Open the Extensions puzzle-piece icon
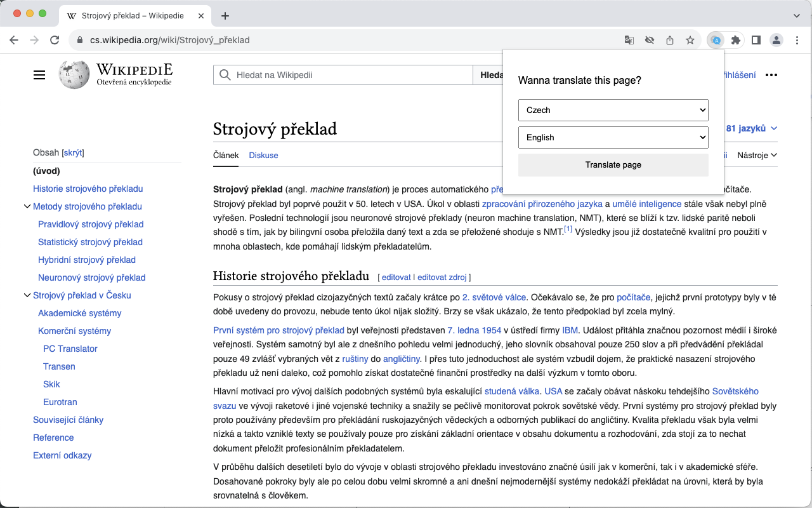Screen dimensions: 812x508 coord(736,39)
